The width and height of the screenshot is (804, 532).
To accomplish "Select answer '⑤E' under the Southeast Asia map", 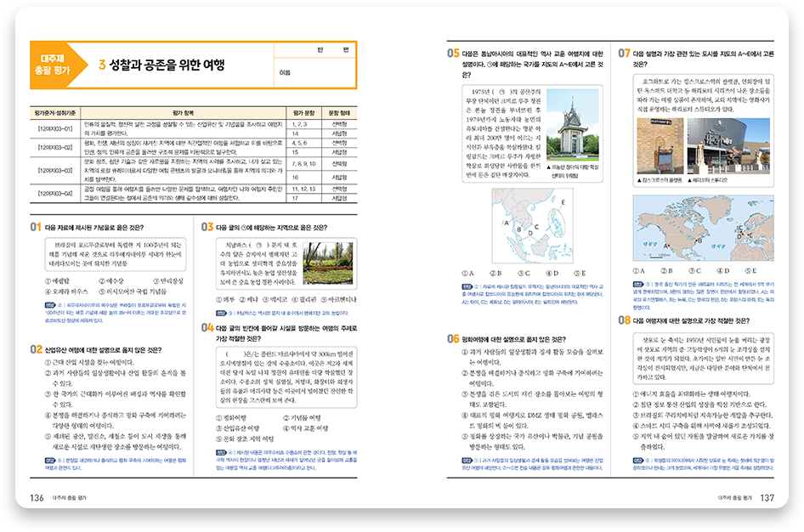I will (580, 273).
